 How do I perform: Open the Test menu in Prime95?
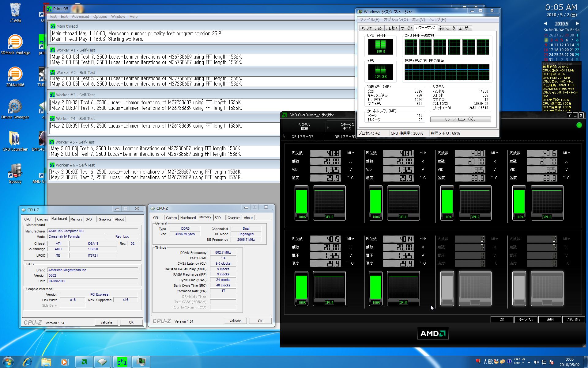(53, 17)
